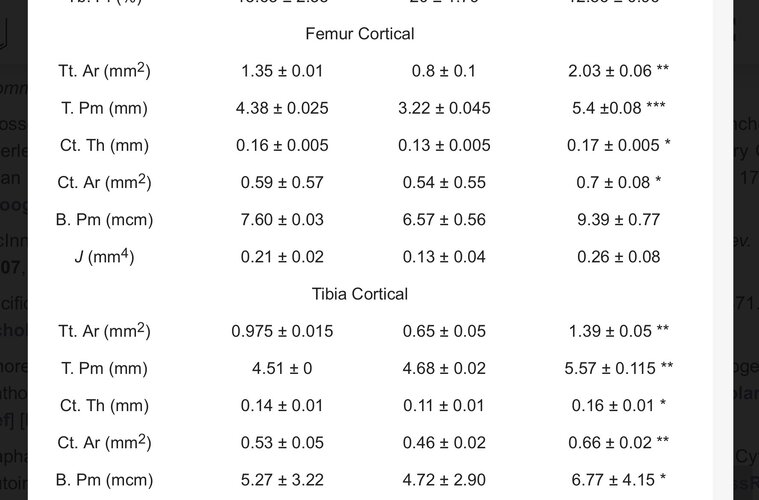Image resolution: width=759 pixels, height=500 pixels.
Task: Select the value 0.26 ± 0.08
Action: click(x=619, y=257)
